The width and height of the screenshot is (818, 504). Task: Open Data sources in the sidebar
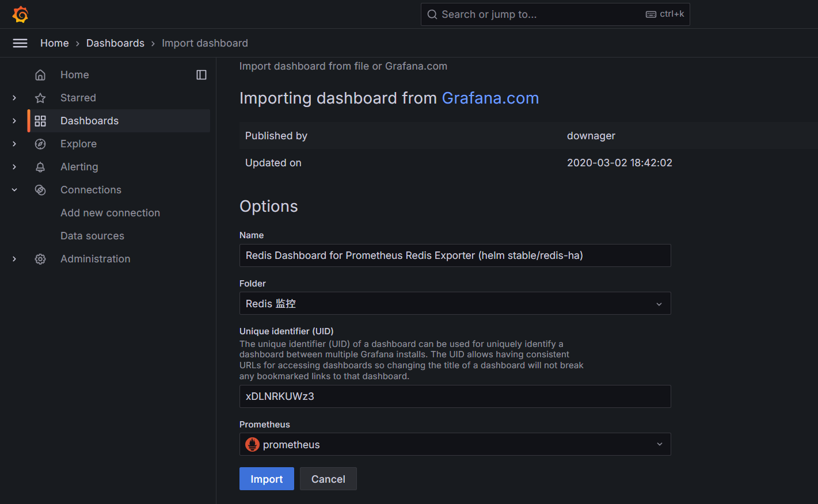pos(92,236)
